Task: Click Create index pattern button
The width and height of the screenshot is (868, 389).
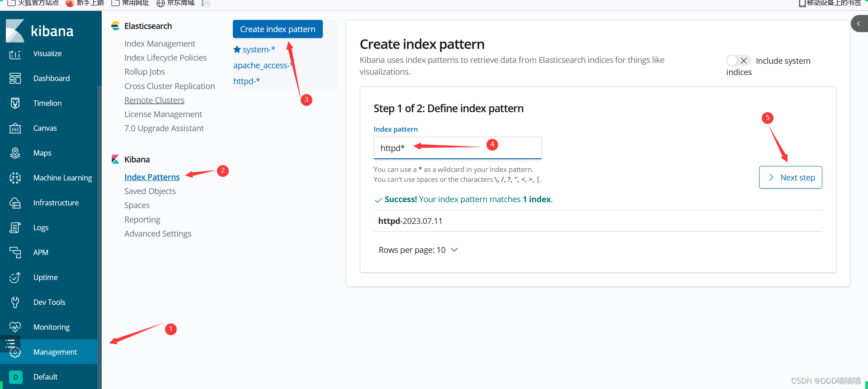Action: [278, 29]
